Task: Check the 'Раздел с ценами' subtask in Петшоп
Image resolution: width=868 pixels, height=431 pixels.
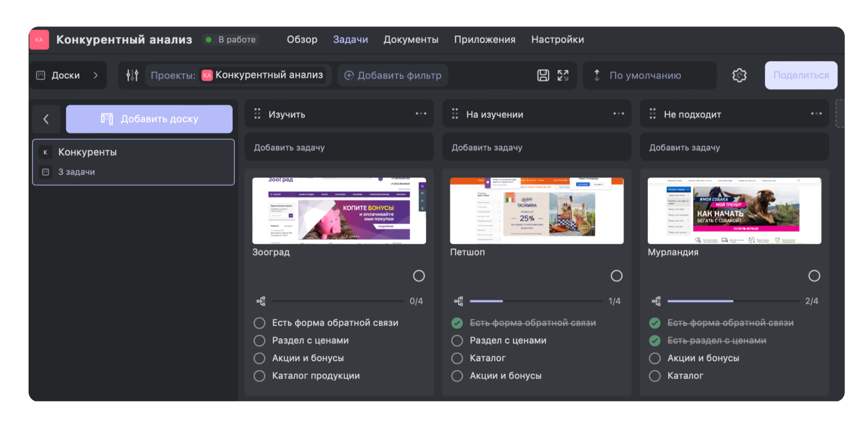Action: [457, 340]
